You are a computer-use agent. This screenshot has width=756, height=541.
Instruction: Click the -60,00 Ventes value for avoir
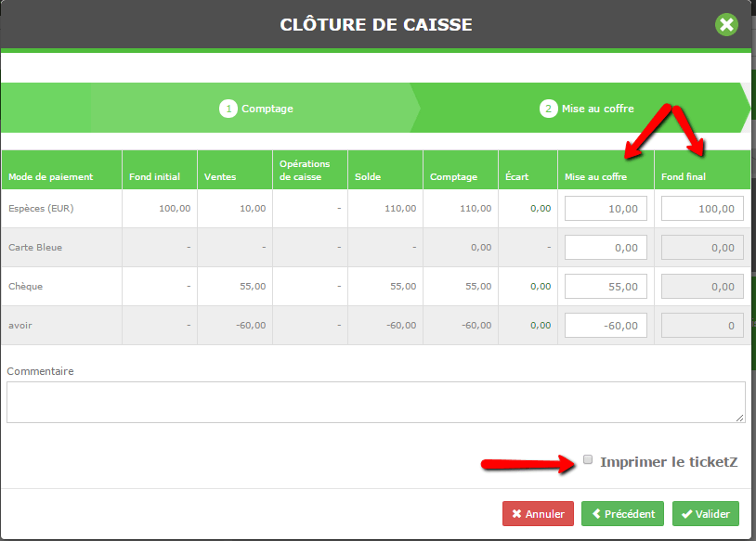(251, 326)
